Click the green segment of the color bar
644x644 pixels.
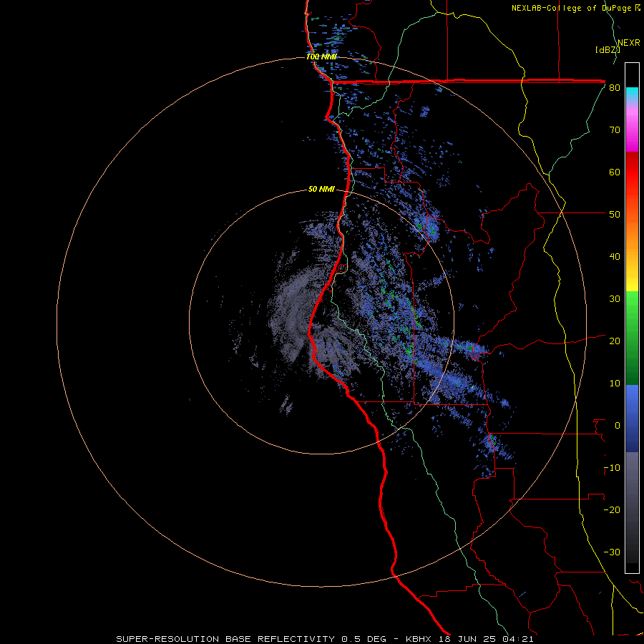[632, 338]
